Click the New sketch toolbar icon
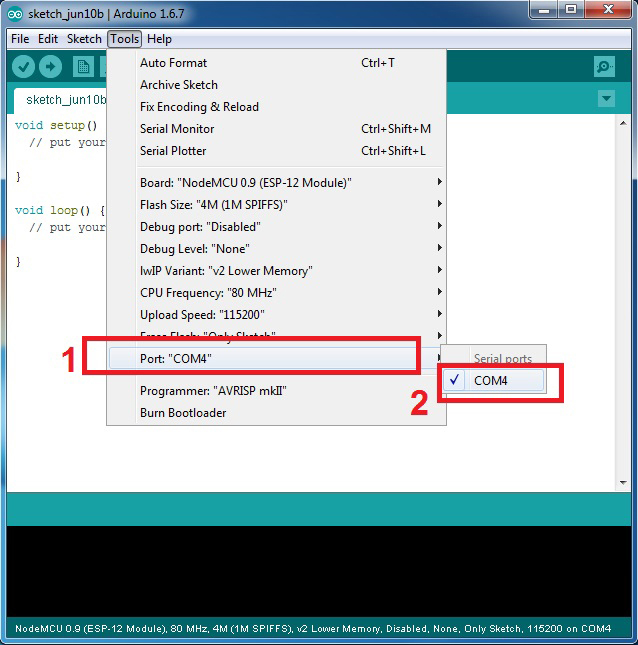The height and width of the screenshot is (645, 638). point(82,67)
